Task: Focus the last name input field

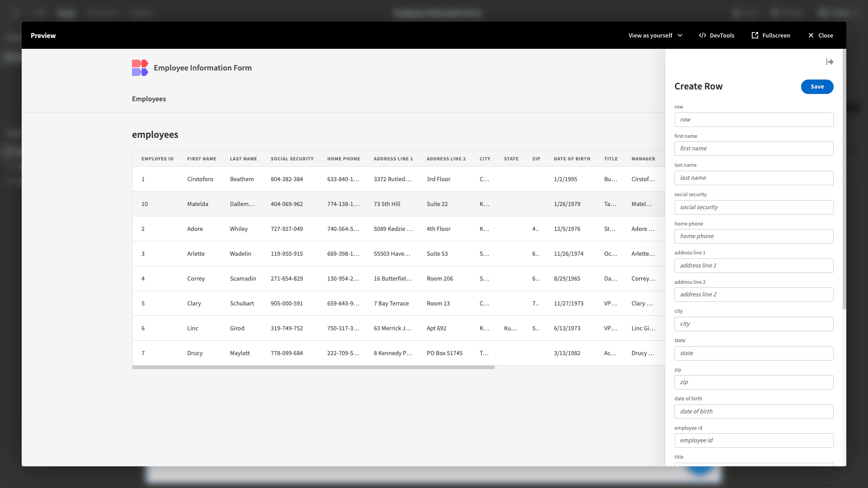Action: [x=754, y=178]
